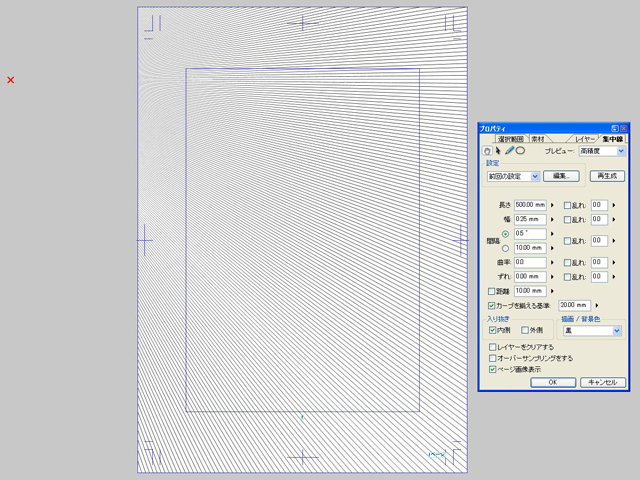Uncheck カーブを揃える基準 checkbox
This screenshot has height=480, width=640.
pos(492,305)
